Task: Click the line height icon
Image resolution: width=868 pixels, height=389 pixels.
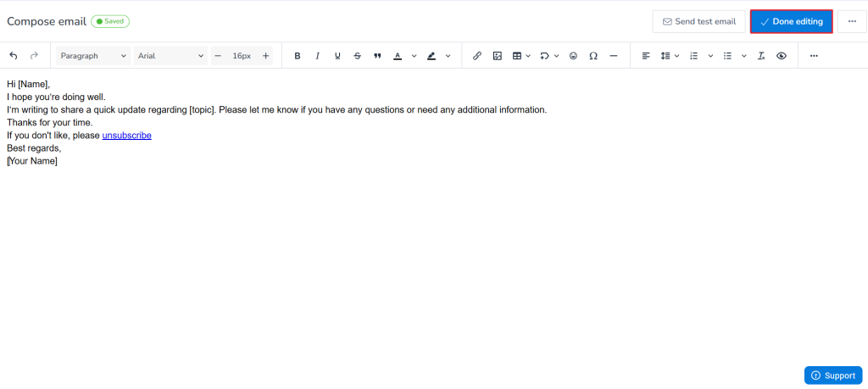Action: (x=665, y=56)
